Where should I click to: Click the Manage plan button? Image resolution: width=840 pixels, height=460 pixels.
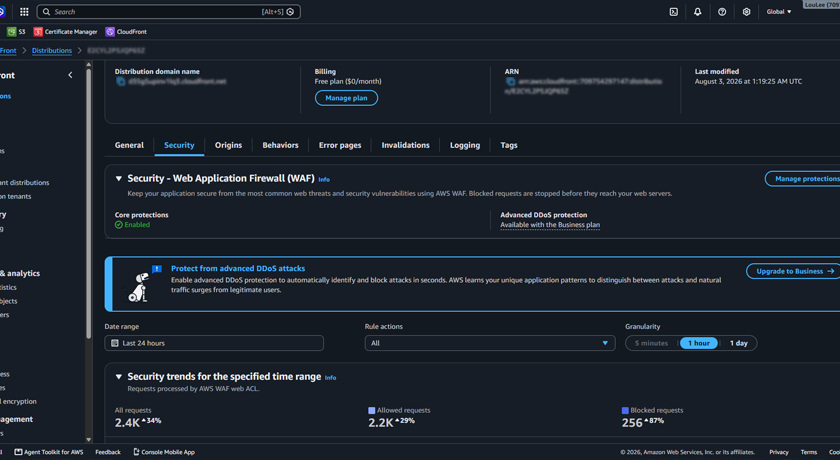point(346,98)
